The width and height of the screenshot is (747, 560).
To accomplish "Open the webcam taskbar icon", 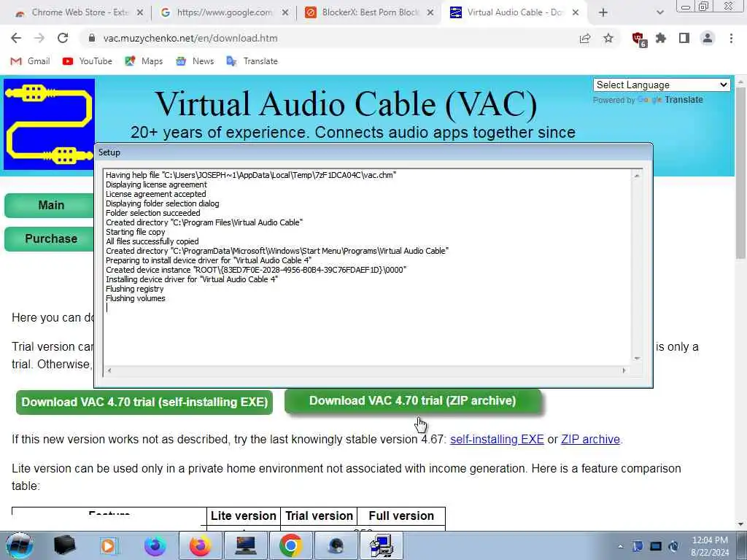I will 336,545.
